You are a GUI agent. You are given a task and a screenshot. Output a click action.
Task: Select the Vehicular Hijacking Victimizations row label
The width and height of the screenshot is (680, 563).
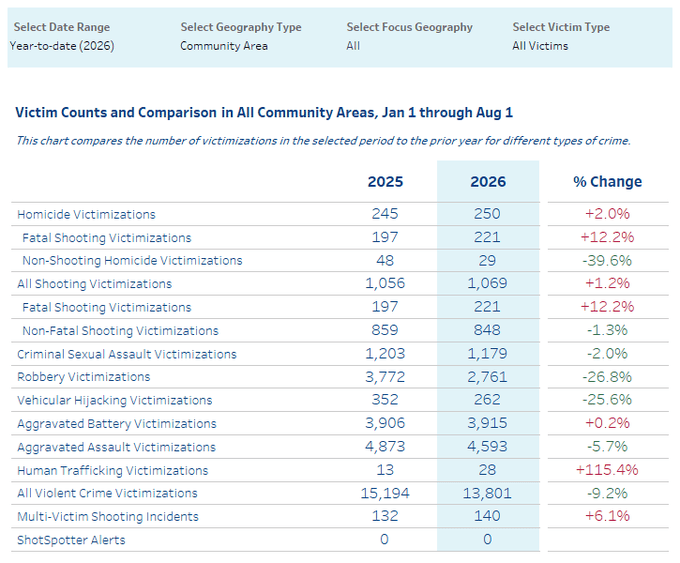(114, 400)
